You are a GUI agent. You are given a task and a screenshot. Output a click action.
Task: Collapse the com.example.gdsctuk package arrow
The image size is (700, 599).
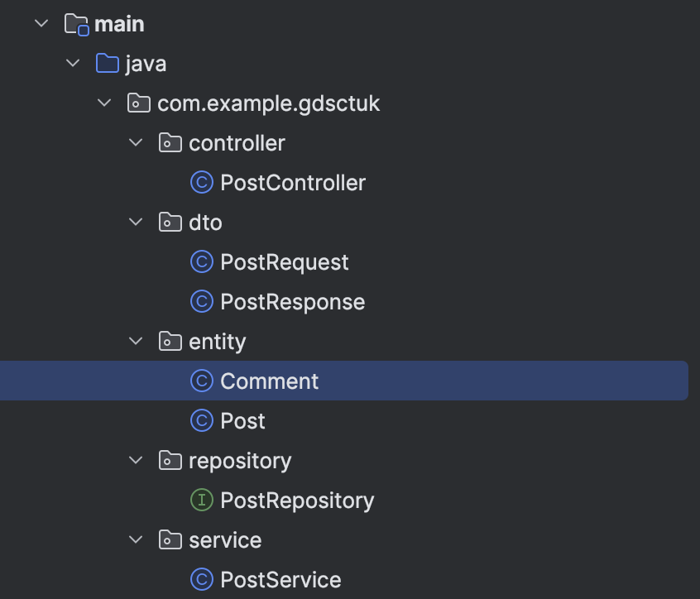(x=104, y=103)
